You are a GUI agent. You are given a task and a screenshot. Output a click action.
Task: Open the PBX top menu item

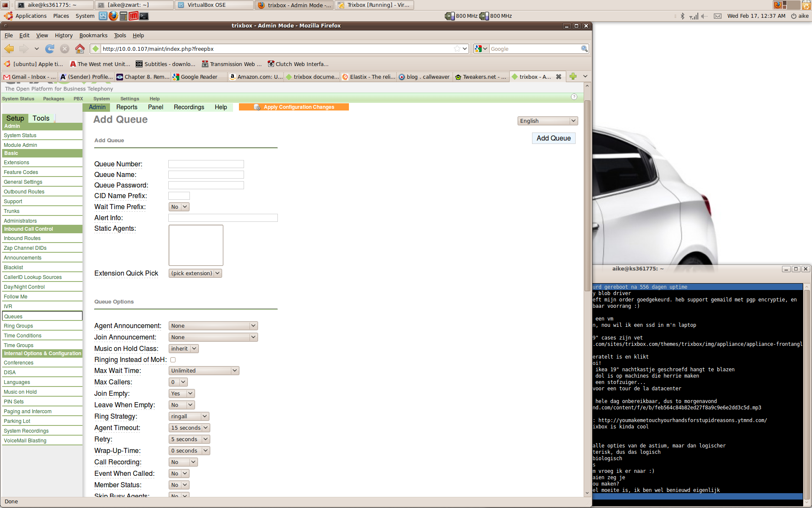pyautogui.click(x=78, y=99)
